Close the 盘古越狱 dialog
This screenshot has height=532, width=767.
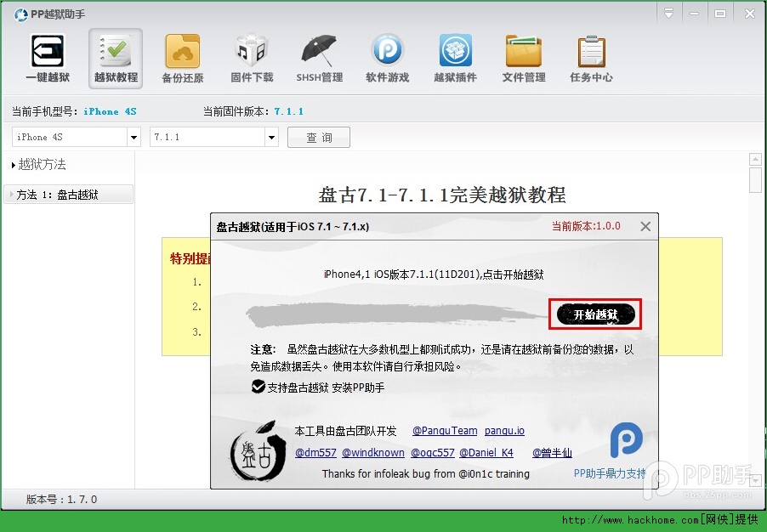point(645,226)
